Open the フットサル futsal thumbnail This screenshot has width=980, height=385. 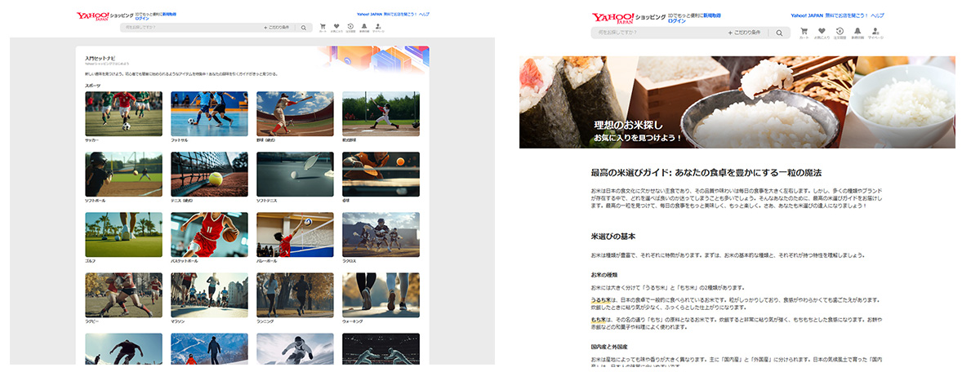pyautogui.click(x=209, y=113)
